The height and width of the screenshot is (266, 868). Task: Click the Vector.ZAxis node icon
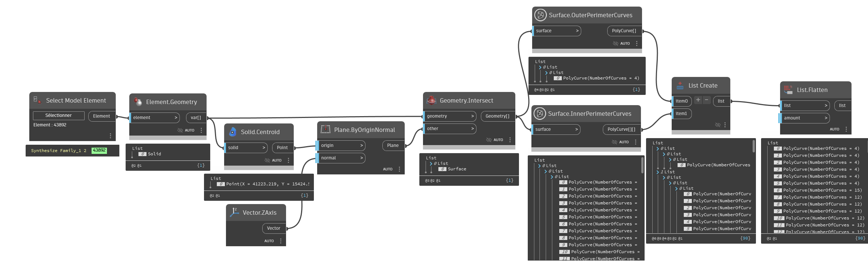(234, 212)
